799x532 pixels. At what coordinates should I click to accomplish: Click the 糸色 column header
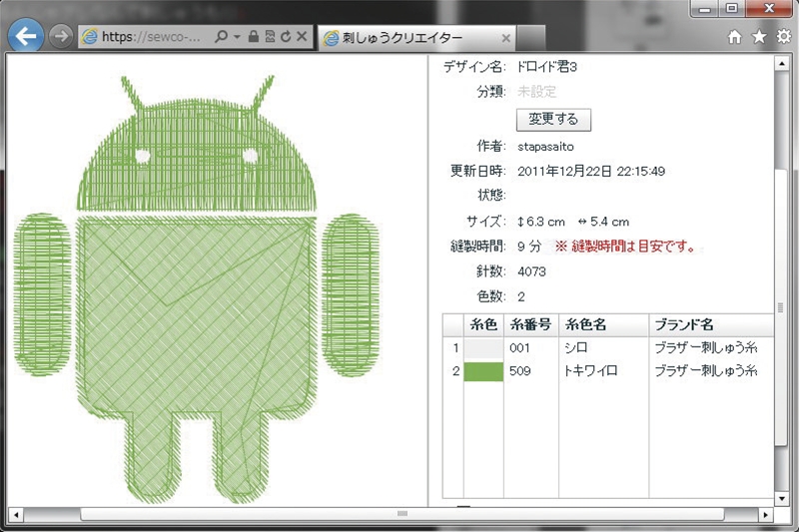click(x=483, y=324)
